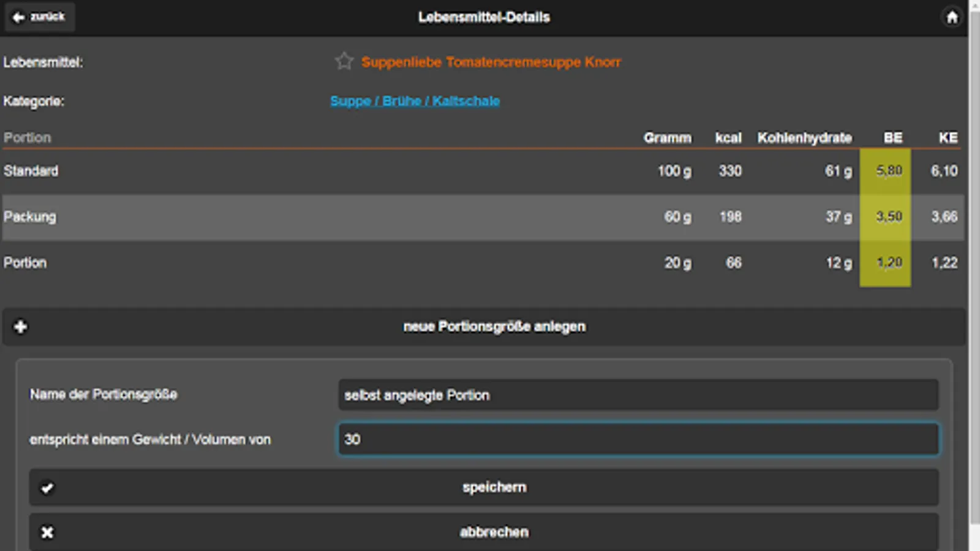Click the weight / volume input field
The height and width of the screenshot is (551, 980).
tap(638, 440)
